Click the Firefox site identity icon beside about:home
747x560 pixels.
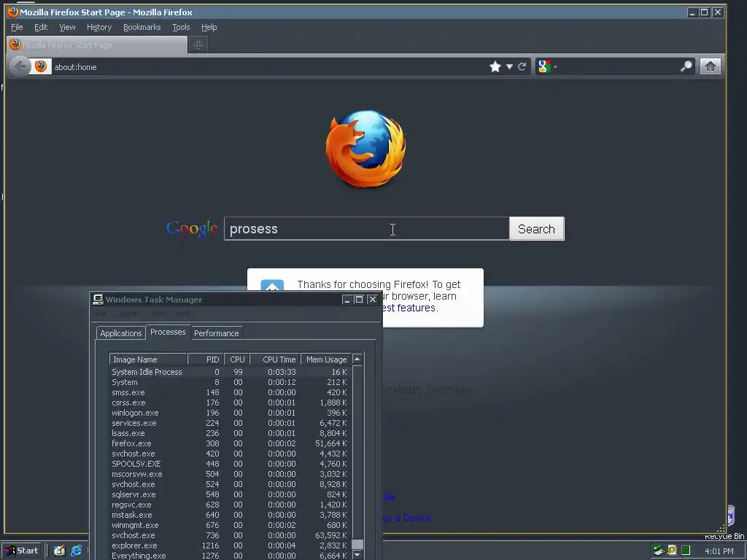(x=41, y=66)
